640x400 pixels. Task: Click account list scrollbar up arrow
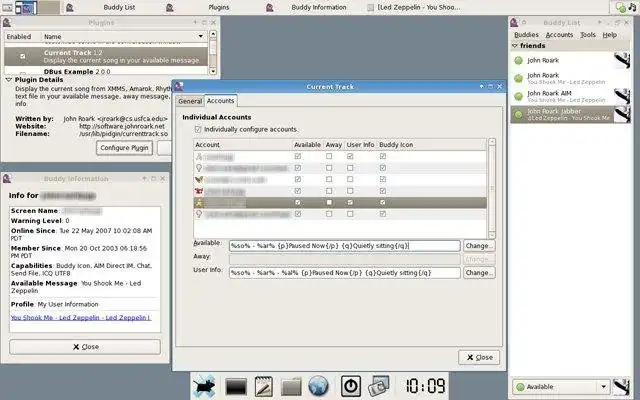coord(492,142)
